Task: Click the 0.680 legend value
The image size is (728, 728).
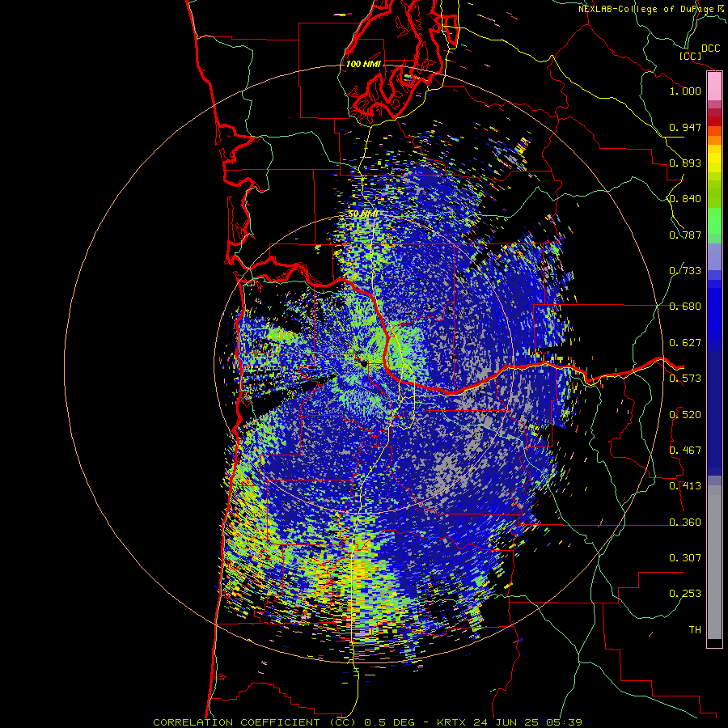Action: point(685,307)
